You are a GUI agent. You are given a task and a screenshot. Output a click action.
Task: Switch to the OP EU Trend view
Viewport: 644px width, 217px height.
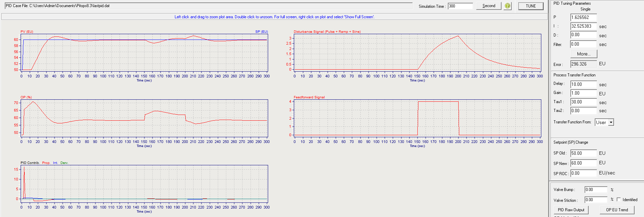pyautogui.click(x=617, y=210)
